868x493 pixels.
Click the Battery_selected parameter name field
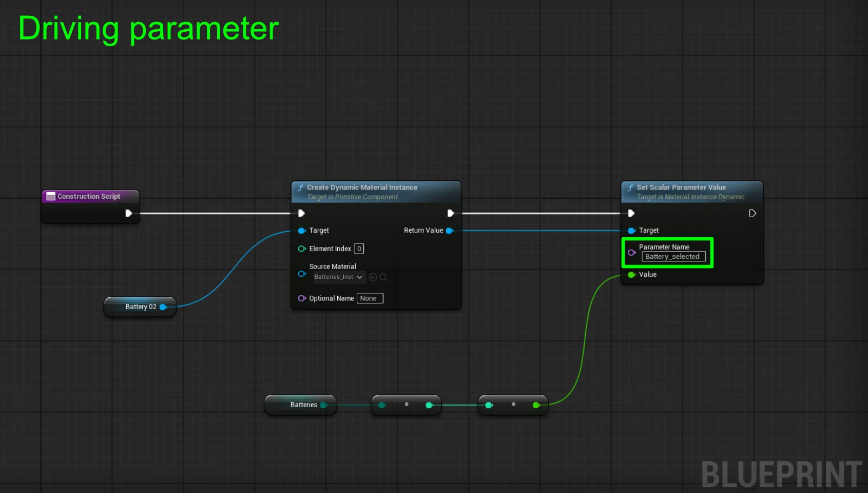673,257
